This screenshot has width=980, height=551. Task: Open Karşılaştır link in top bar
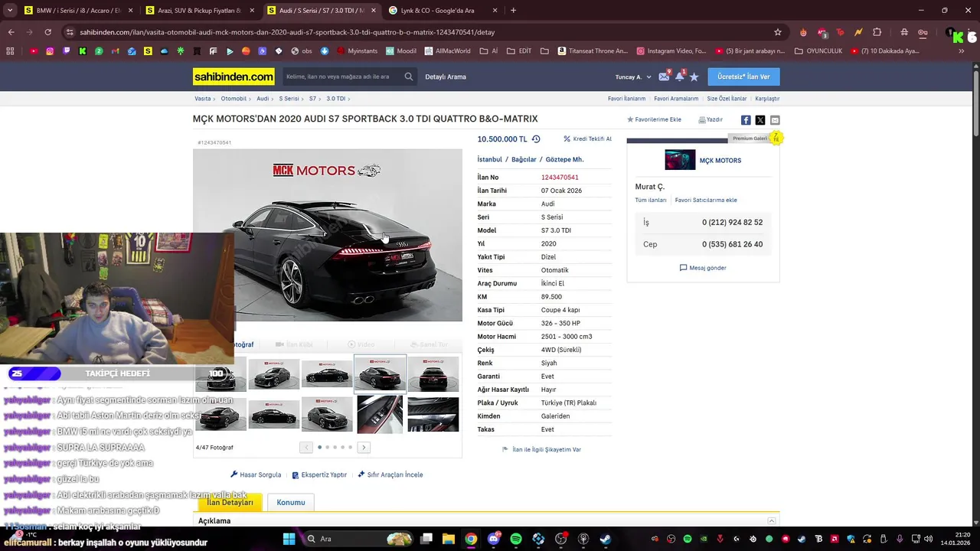[x=767, y=99]
